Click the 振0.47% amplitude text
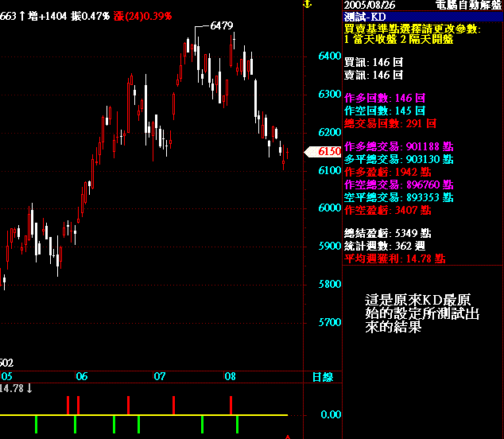This screenshot has height=439, width=504. click(91, 16)
